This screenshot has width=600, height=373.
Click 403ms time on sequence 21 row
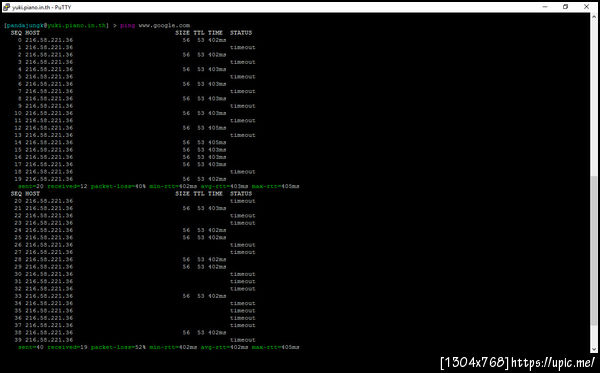tap(217, 208)
